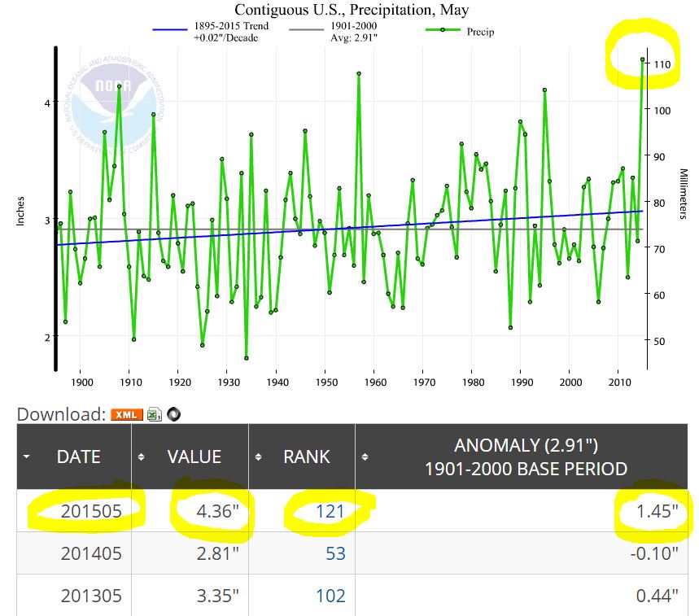
Task: Sort table by the DATE column
Action: tap(78, 457)
